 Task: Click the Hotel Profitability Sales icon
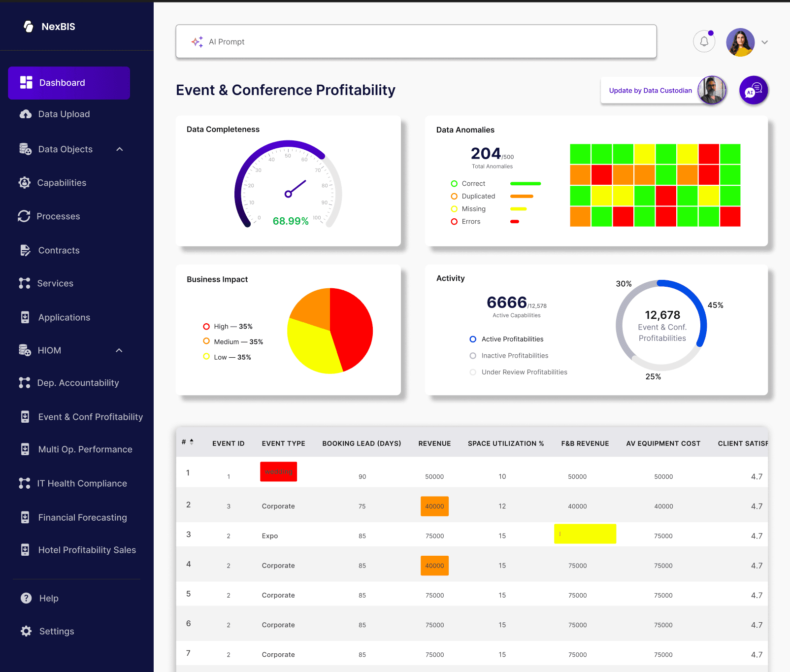(25, 550)
